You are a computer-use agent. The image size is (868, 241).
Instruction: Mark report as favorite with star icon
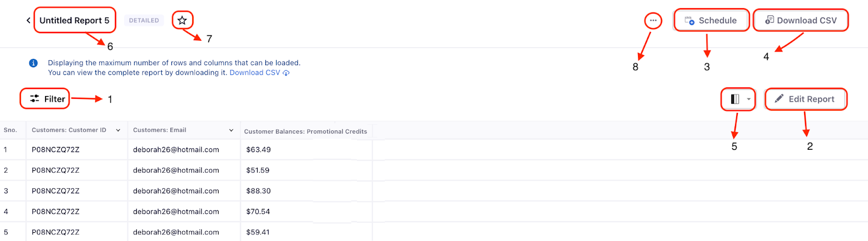(182, 21)
